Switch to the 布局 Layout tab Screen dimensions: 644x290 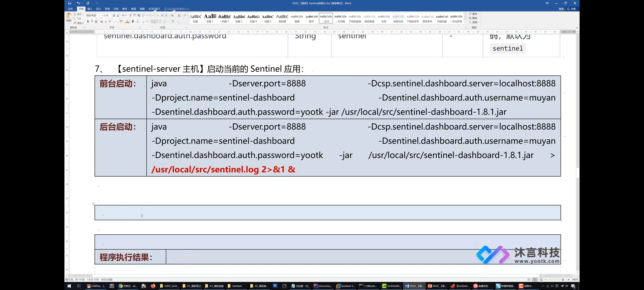point(107,9)
